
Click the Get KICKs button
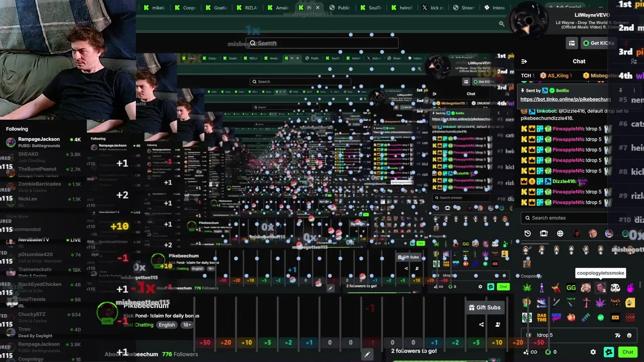click(x=598, y=43)
